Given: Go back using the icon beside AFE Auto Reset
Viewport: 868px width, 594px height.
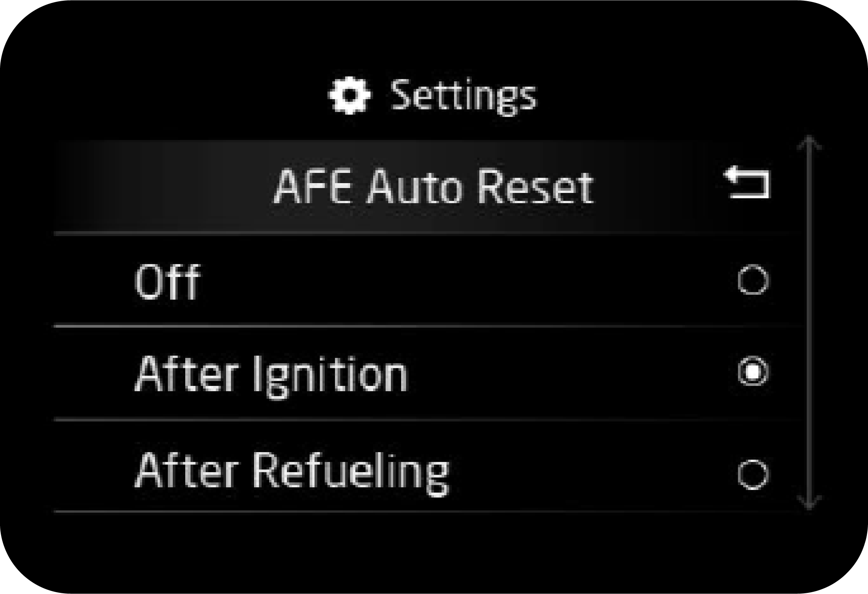Looking at the screenshot, I should pos(747,183).
